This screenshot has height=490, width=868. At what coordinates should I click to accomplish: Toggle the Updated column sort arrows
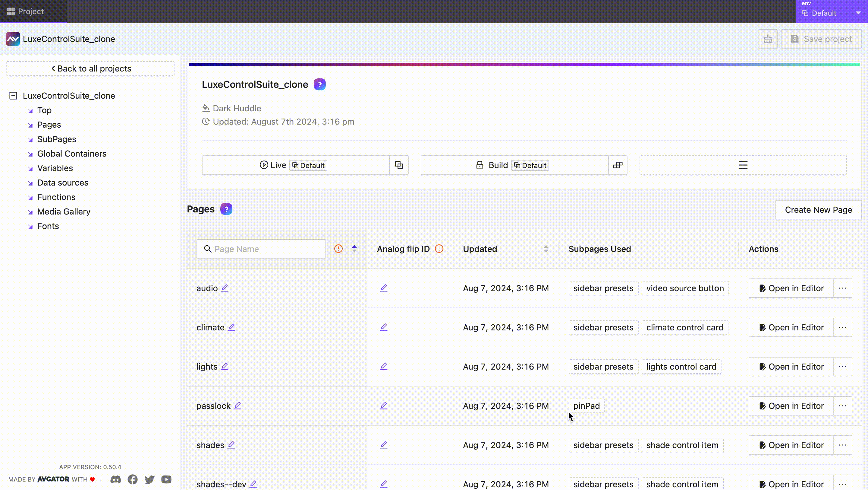point(546,249)
